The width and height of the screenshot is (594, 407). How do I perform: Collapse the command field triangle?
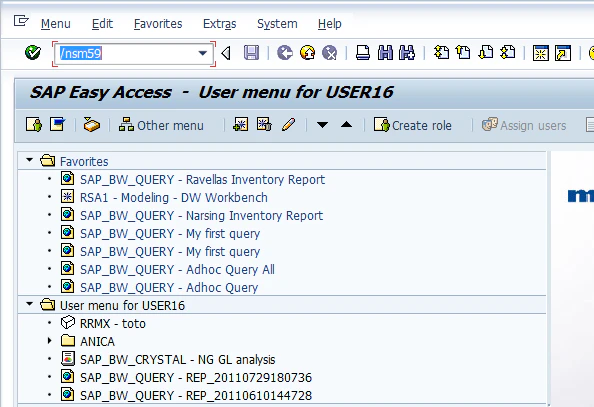(x=226, y=53)
